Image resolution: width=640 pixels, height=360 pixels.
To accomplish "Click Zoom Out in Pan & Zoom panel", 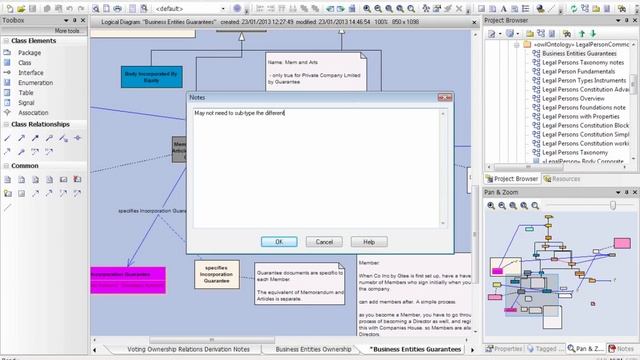I will [502, 206].
